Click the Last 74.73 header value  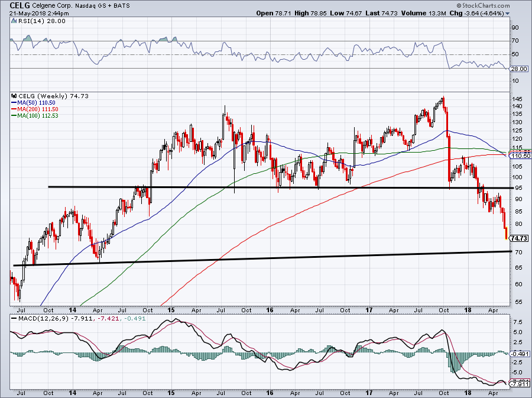pyautogui.click(x=382, y=13)
